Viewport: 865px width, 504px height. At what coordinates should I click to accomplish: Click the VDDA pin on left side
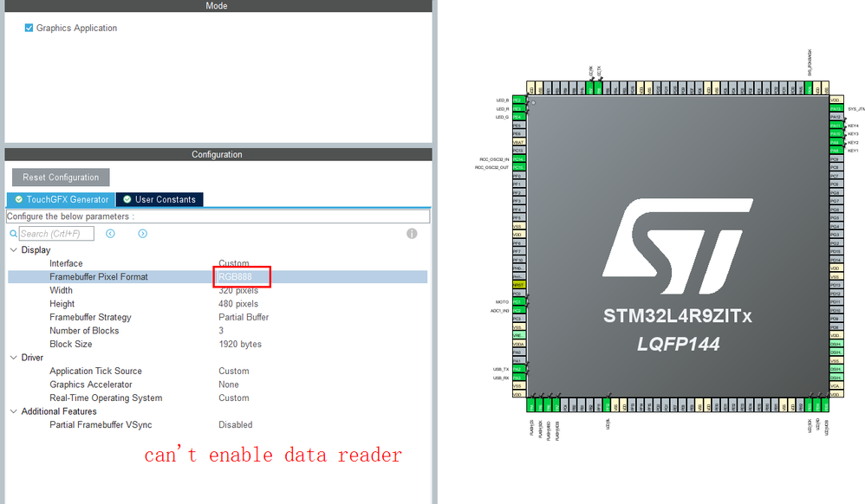point(518,344)
